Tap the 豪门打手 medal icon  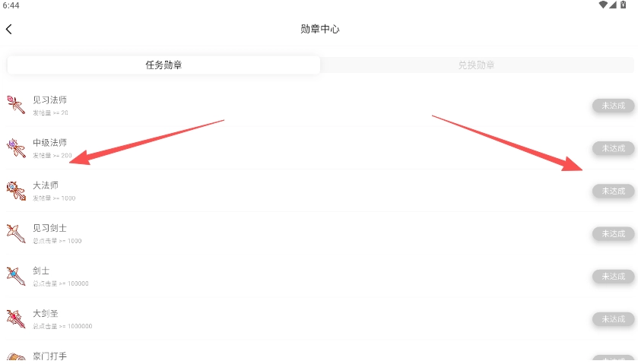[16, 356]
